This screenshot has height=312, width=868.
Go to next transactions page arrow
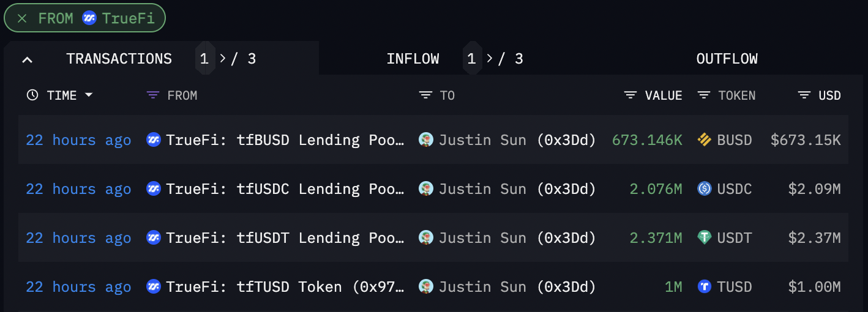[x=223, y=59]
